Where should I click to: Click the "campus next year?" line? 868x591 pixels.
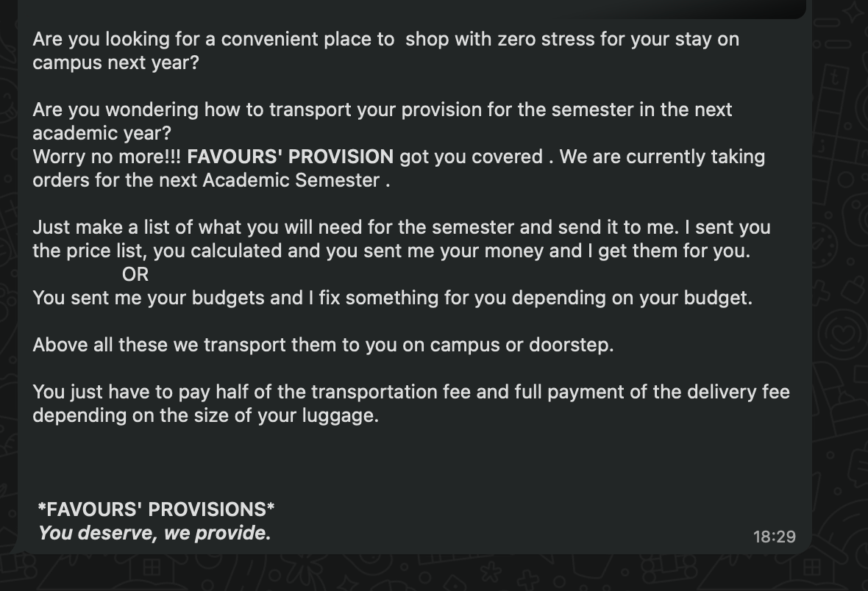115,62
